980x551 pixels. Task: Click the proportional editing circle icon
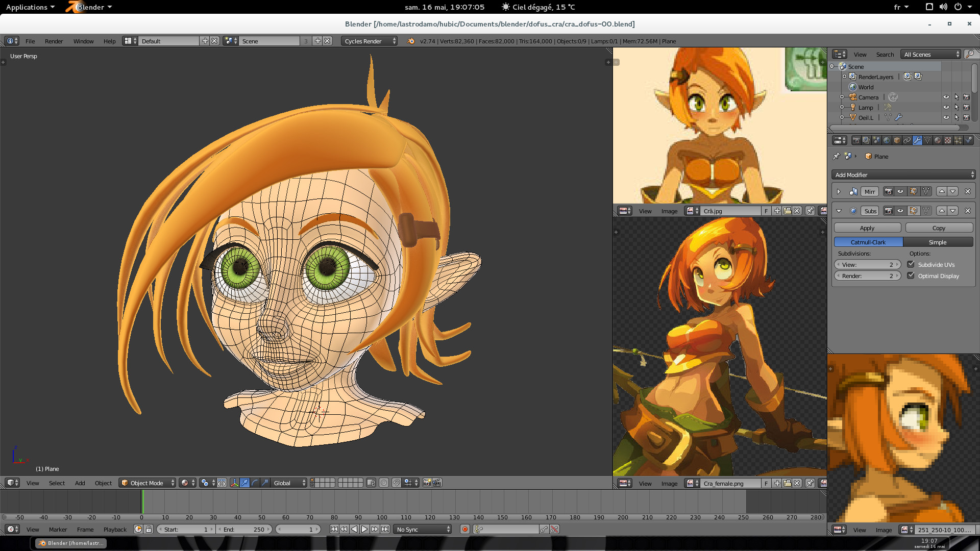pyautogui.click(x=384, y=483)
